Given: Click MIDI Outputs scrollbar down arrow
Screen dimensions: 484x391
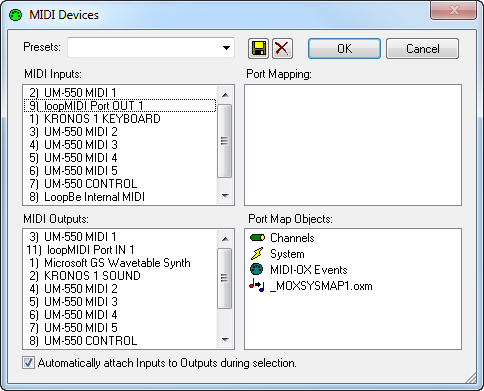Looking at the screenshot, I should [225, 339].
